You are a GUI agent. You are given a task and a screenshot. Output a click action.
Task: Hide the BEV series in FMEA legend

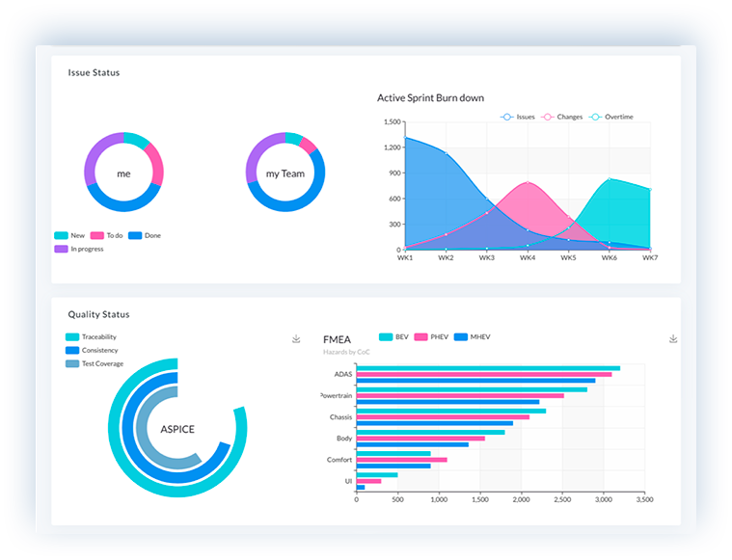pyautogui.click(x=393, y=336)
